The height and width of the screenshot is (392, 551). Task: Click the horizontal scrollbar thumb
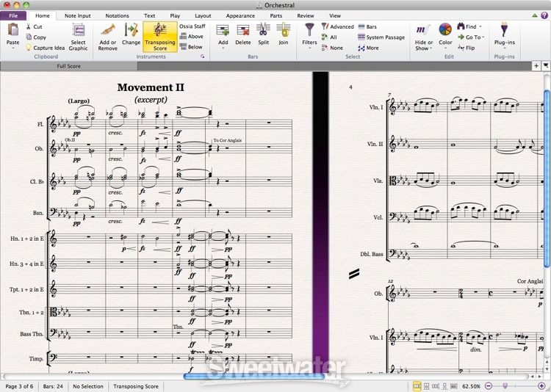pyautogui.click(x=253, y=376)
